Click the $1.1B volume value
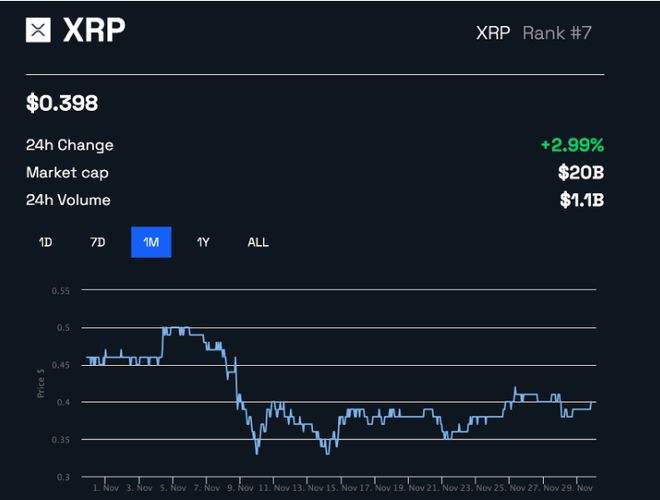Viewport: 660px width, 500px height. pyautogui.click(x=582, y=200)
